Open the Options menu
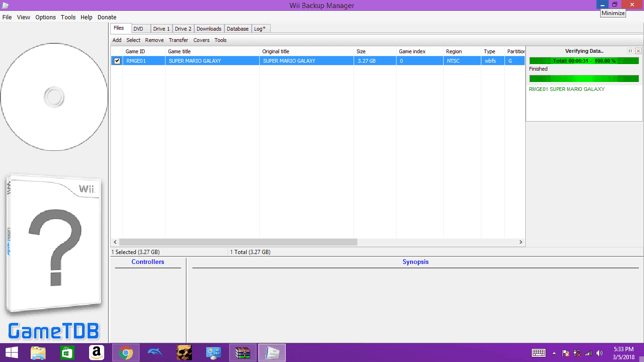Viewport: 644px width, 362px height. (x=46, y=17)
